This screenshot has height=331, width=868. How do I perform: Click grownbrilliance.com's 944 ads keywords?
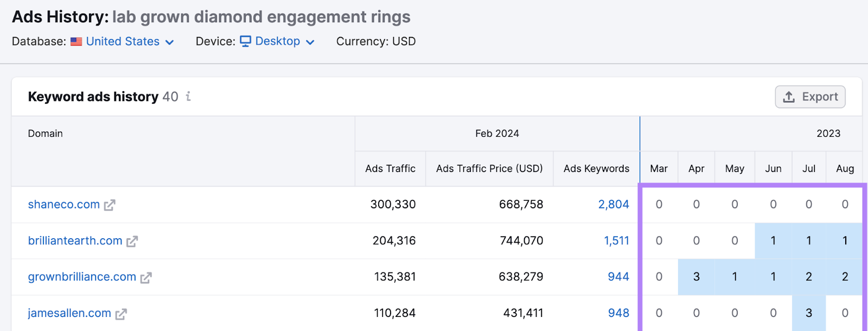[x=618, y=277]
